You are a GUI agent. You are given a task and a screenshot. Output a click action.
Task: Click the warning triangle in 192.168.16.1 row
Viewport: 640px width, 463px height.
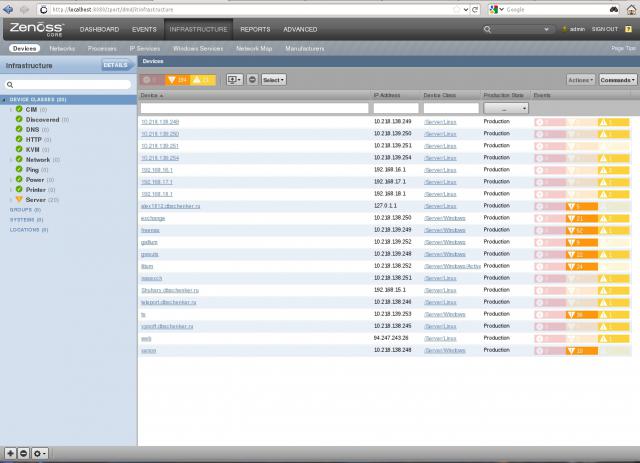point(604,170)
